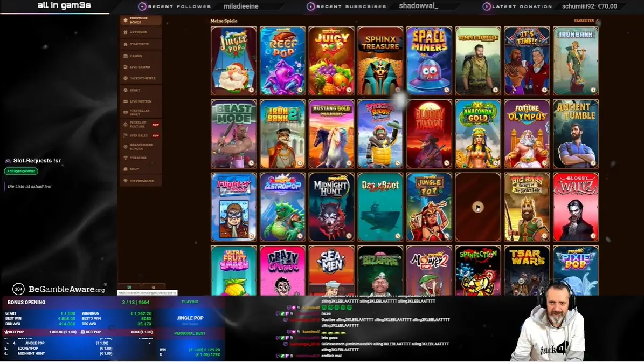Open Shop in the sidebar
644x362 pixels.
click(141, 169)
